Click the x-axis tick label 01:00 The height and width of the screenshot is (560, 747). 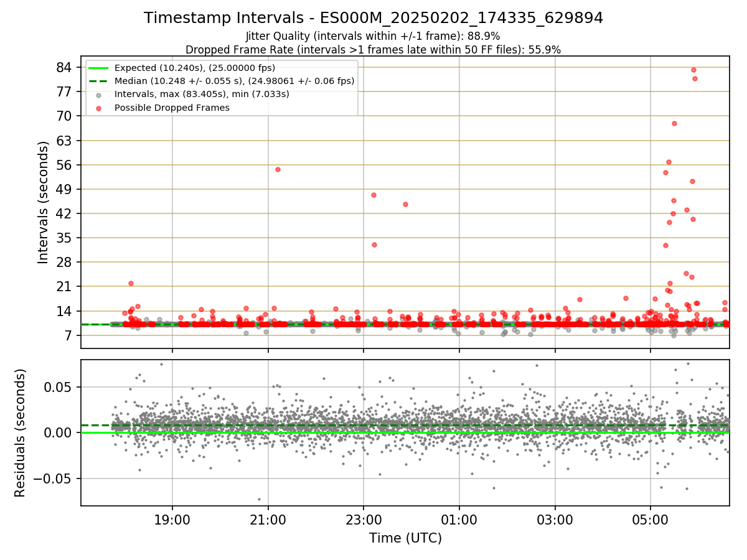pos(459,520)
